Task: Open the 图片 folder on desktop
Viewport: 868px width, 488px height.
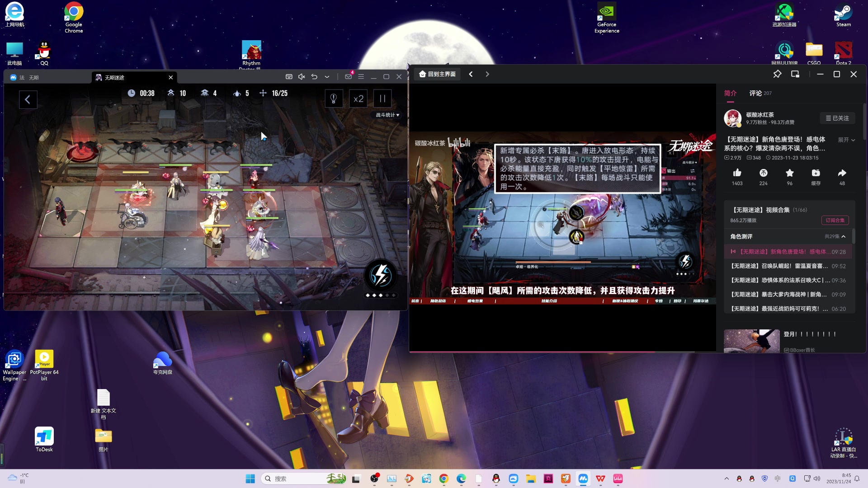Action: coord(104,440)
